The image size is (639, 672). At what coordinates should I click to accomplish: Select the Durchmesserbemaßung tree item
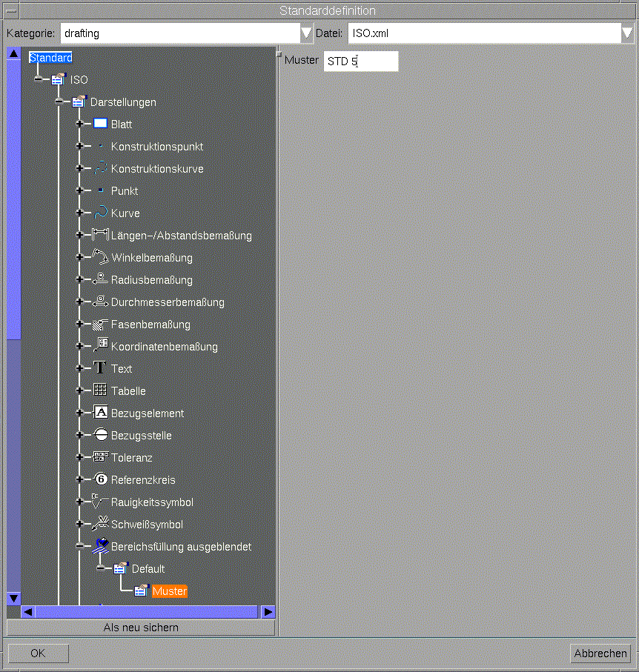click(168, 302)
